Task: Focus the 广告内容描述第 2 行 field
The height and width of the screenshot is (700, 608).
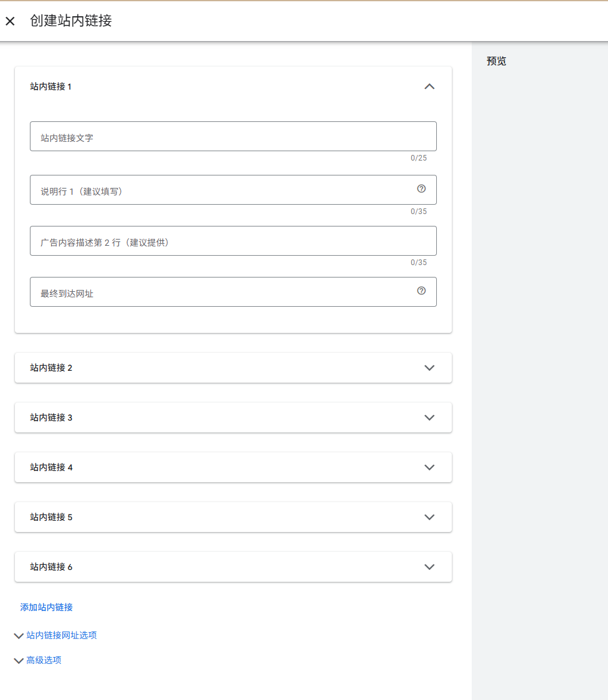Action: click(x=224, y=241)
